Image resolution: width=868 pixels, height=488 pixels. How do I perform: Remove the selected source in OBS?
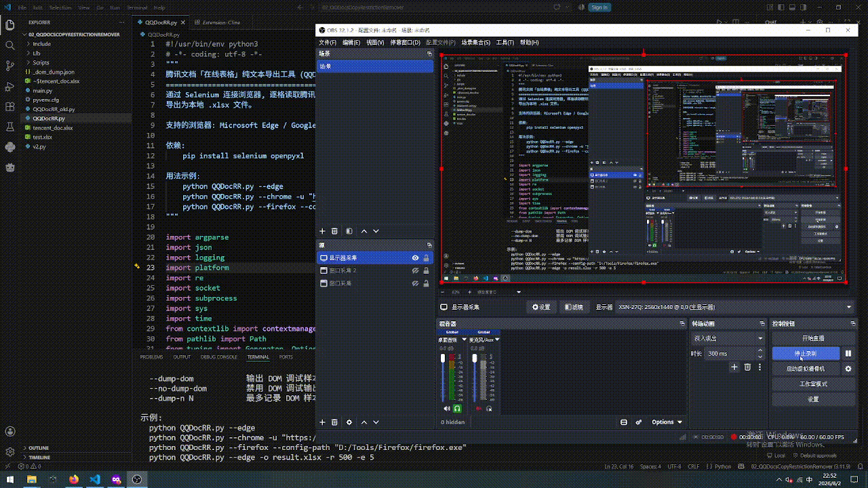tap(334, 422)
